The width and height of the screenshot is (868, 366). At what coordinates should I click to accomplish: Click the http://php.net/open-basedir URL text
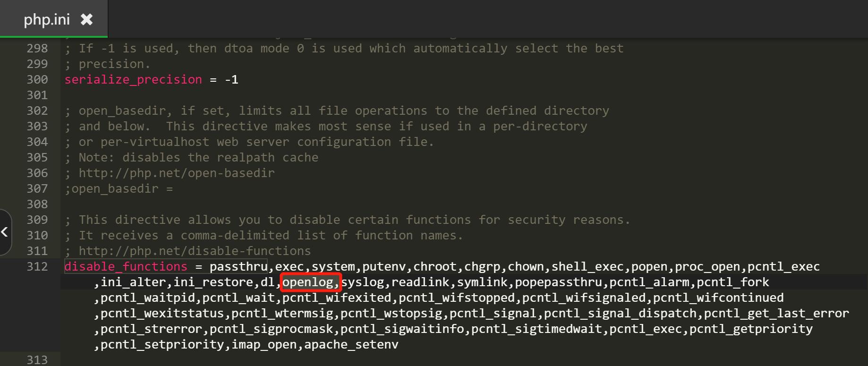click(177, 173)
